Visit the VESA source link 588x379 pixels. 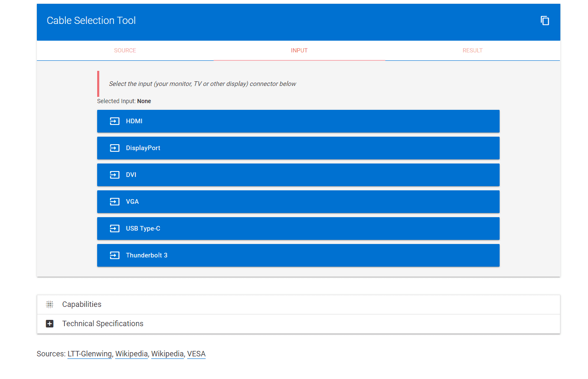(196, 354)
